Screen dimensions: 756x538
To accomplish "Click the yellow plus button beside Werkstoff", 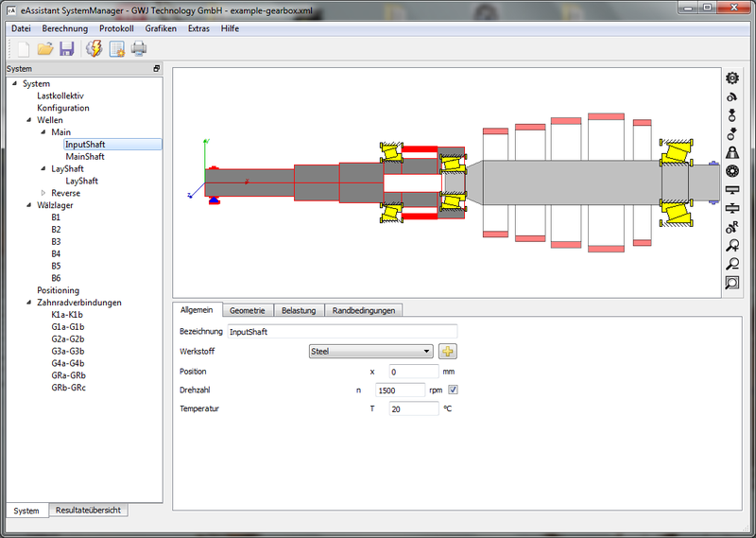I will pyautogui.click(x=447, y=351).
